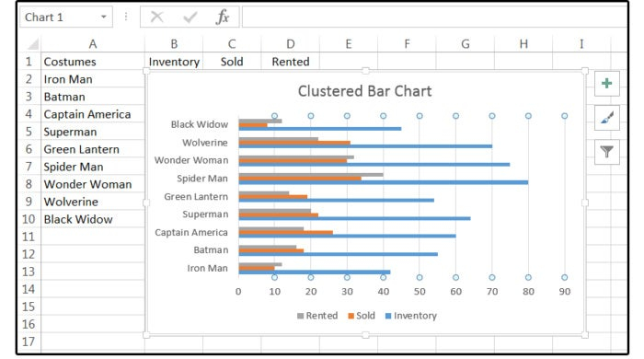This screenshot has width=644, height=359.
Task: Click the orange Sold bar for Captain America
Action: coord(285,233)
